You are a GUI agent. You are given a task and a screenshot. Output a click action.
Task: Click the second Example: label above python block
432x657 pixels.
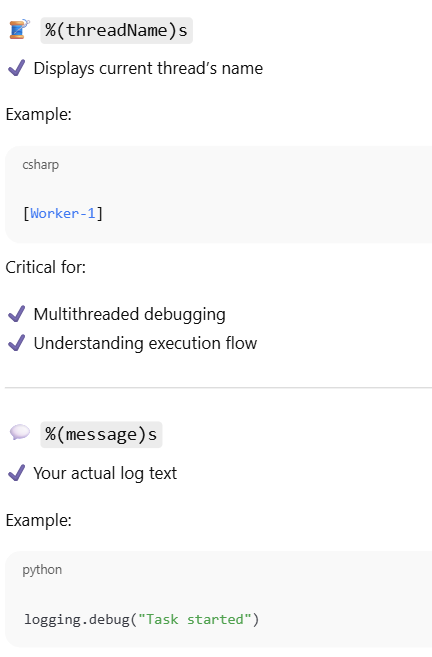(x=39, y=520)
